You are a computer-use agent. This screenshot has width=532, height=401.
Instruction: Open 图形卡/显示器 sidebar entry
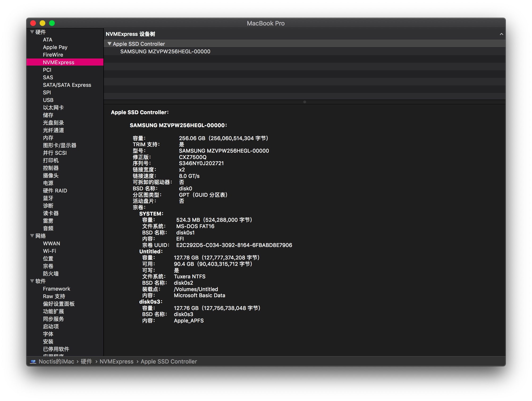[x=59, y=145]
